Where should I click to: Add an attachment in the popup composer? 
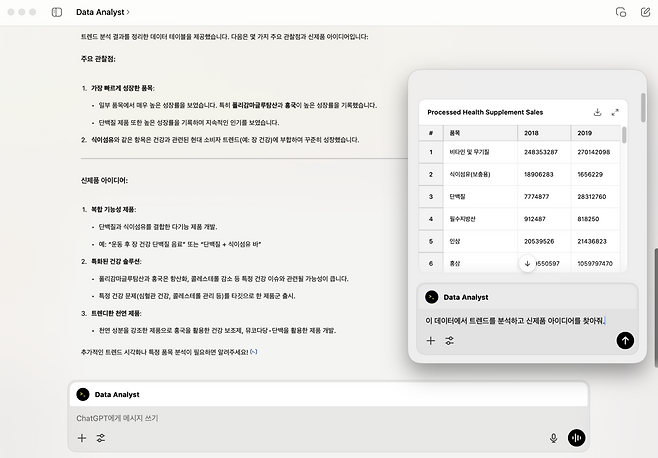(x=431, y=341)
